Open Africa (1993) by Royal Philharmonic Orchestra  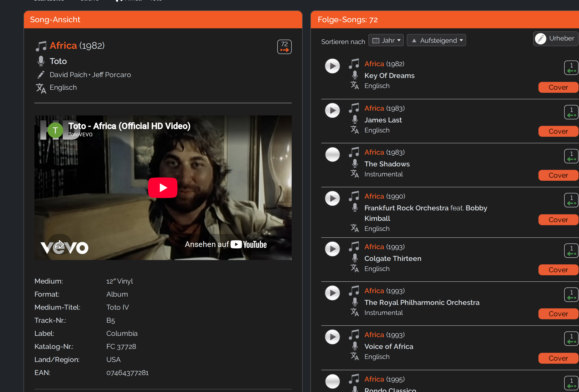coord(374,291)
